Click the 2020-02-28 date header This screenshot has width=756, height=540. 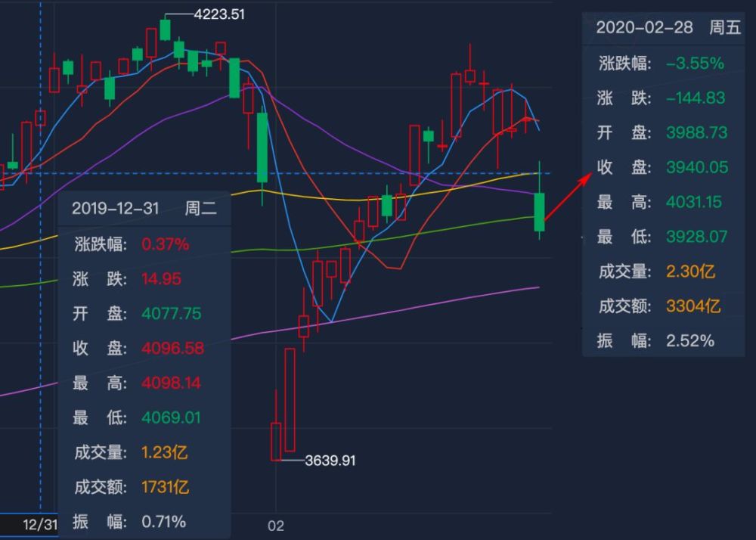(644, 28)
